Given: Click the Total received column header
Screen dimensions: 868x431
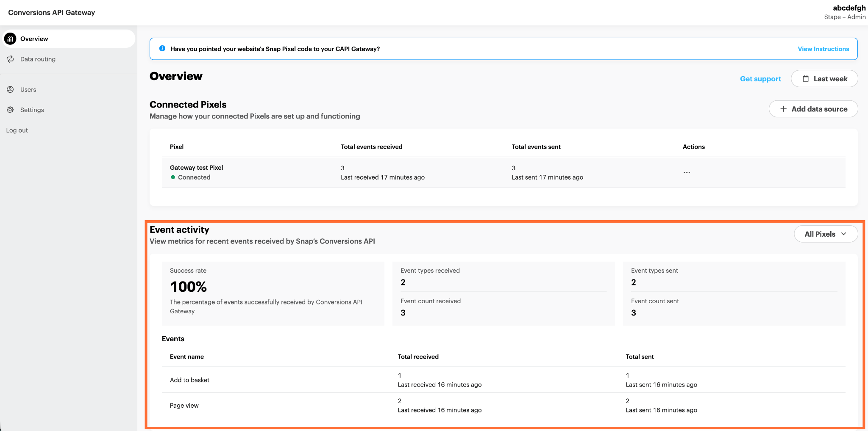Looking at the screenshot, I should click(x=418, y=357).
